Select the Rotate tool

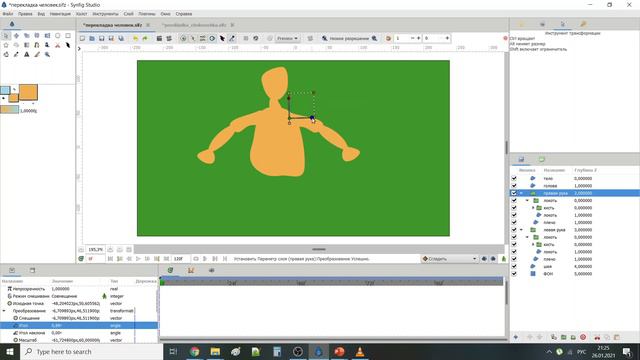click(x=37, y=36)
